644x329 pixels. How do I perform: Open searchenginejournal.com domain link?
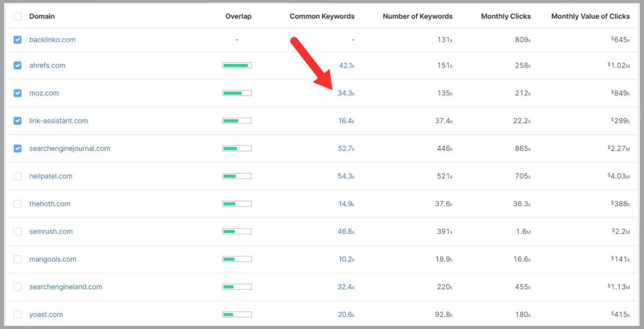coord(69,148)
